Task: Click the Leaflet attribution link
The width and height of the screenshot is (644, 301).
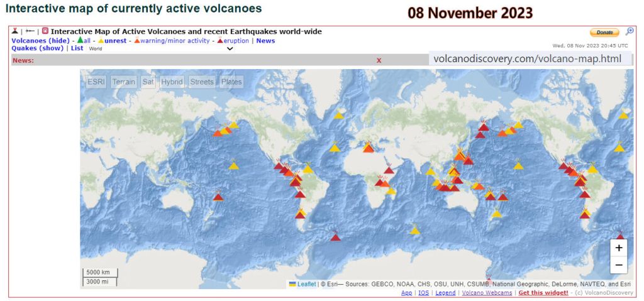Action: (306, 284)
